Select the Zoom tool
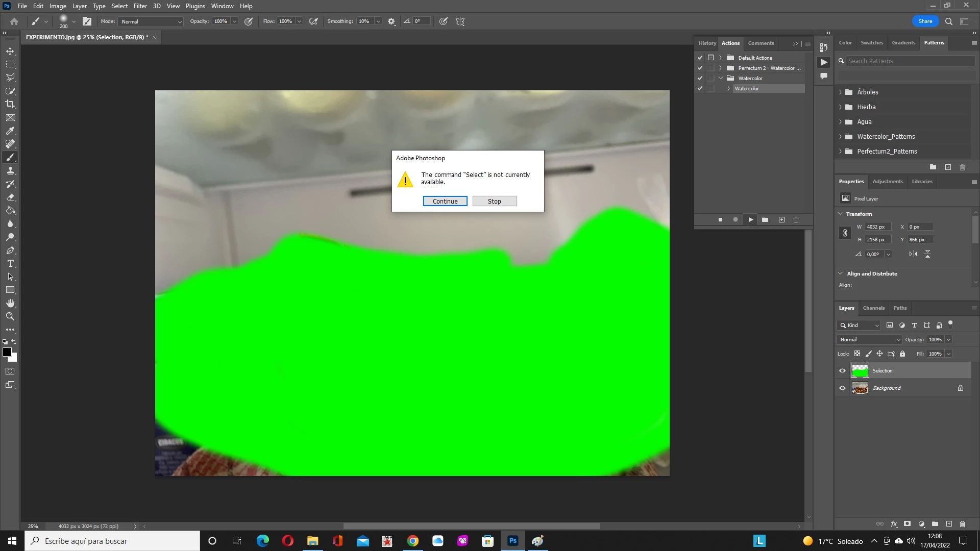The width and height of the screenshot is (980, 551). point(10,316)
